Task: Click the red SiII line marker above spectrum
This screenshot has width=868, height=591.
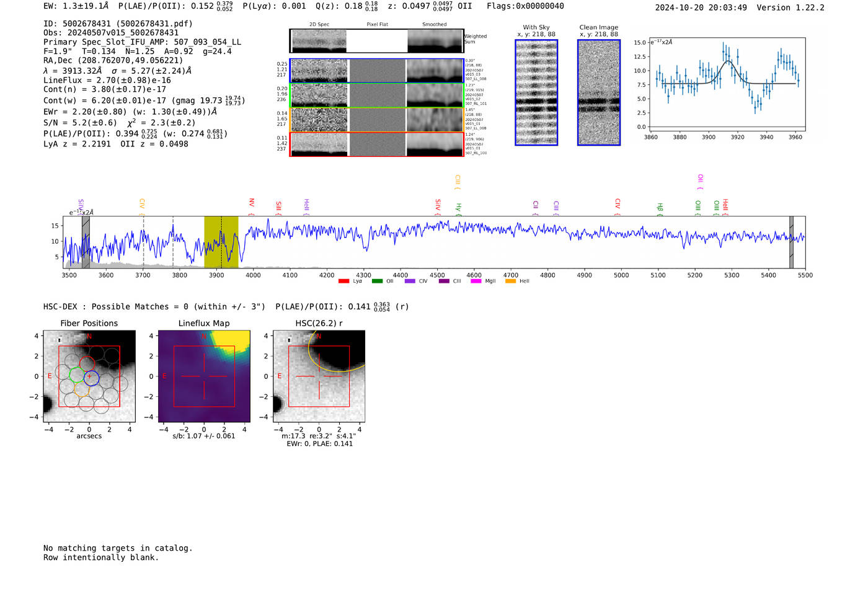Action: 278,208
